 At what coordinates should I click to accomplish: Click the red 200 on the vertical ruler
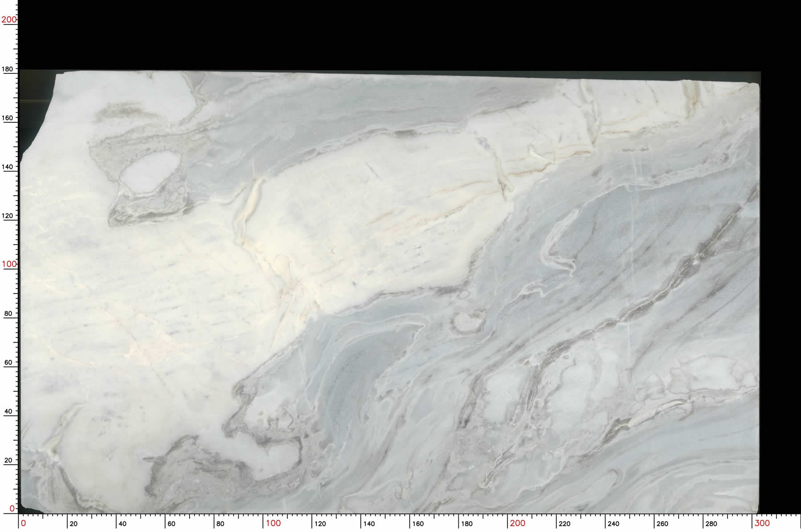(x=9, y=20)
